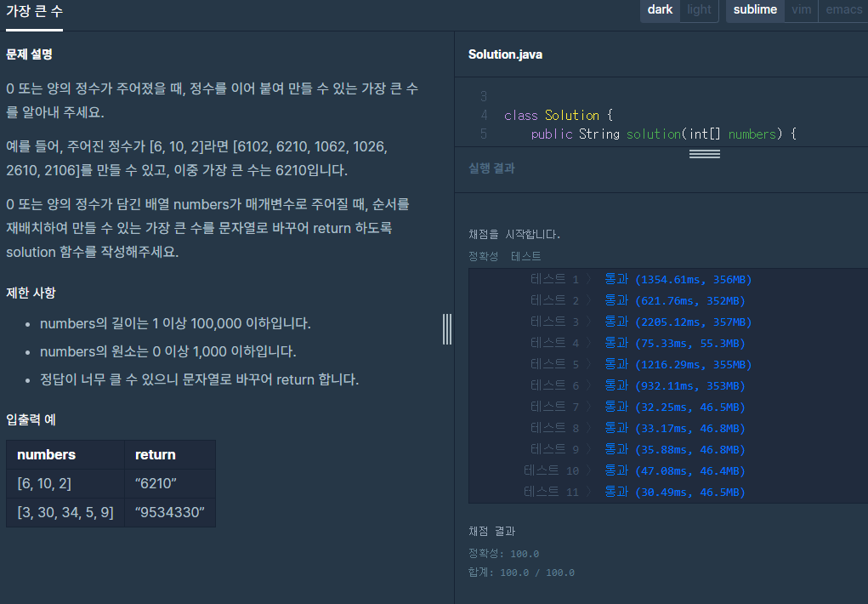The width and height of the screenshot is (868, 604).
Task: Click the Solution.java file tab
Action: tap(505, 54)
